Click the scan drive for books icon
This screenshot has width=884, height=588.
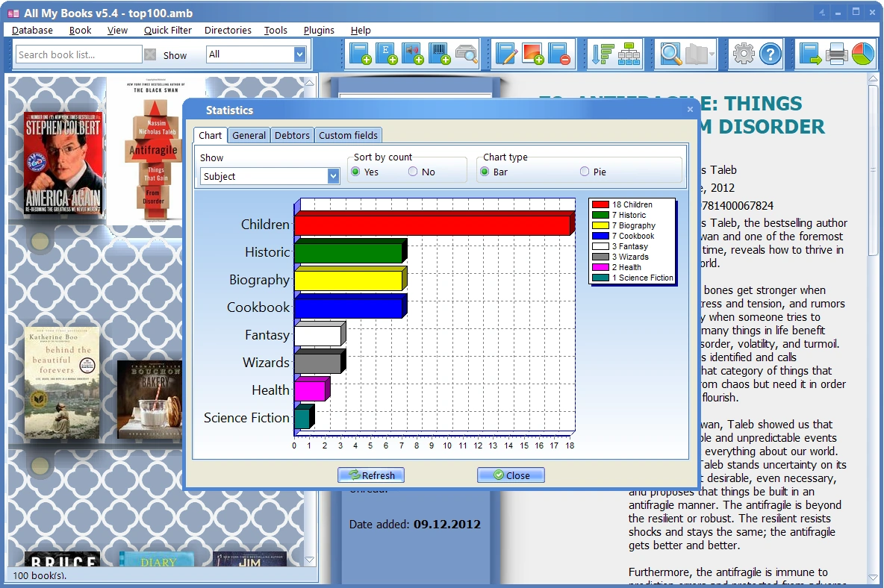(466, 54)
